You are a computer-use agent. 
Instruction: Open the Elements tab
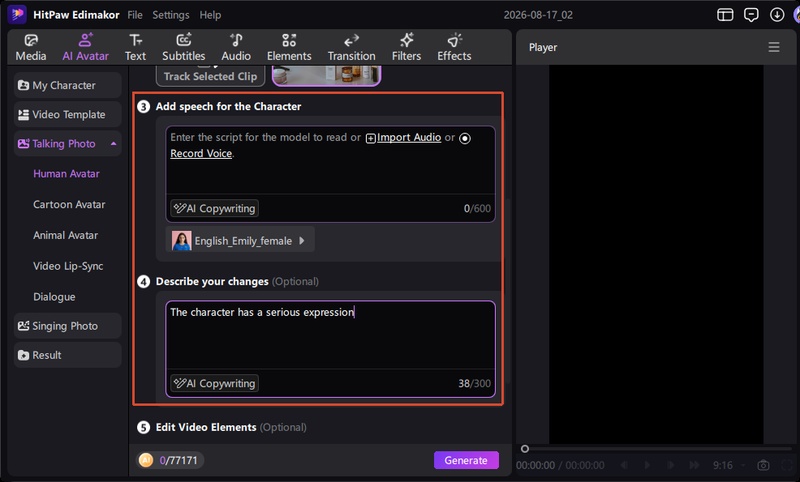(x=289, y=47)
